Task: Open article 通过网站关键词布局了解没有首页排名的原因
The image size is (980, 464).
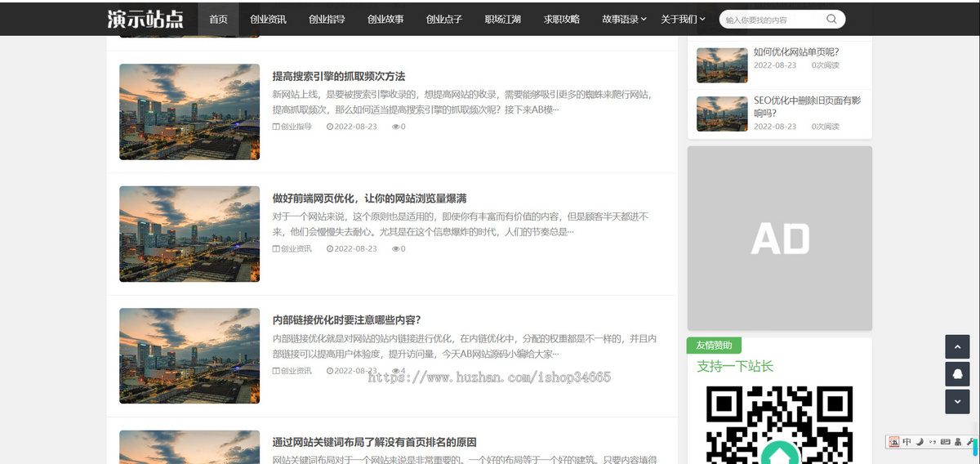Action: pos(374,442)
